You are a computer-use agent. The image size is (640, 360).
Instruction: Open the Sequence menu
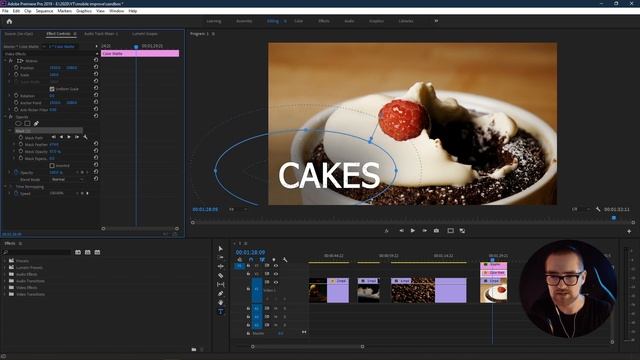point(44,11)
